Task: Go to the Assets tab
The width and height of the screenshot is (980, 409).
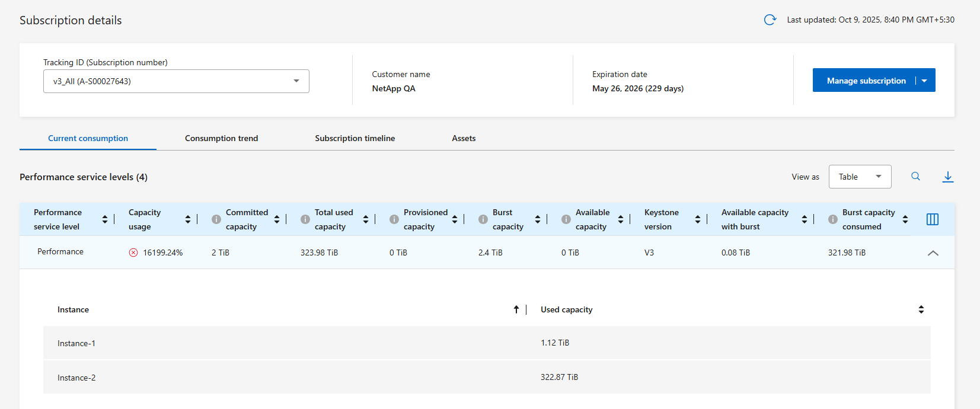Action: 464,138
